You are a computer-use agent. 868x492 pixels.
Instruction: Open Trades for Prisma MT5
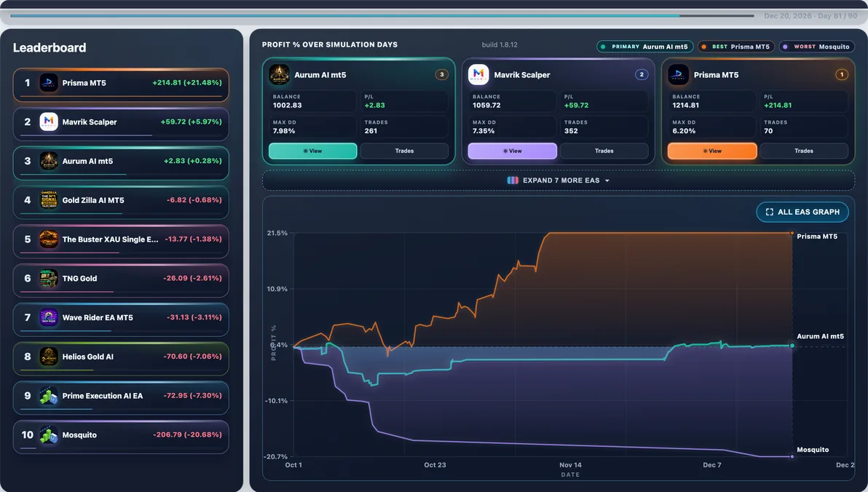point(804,151)
